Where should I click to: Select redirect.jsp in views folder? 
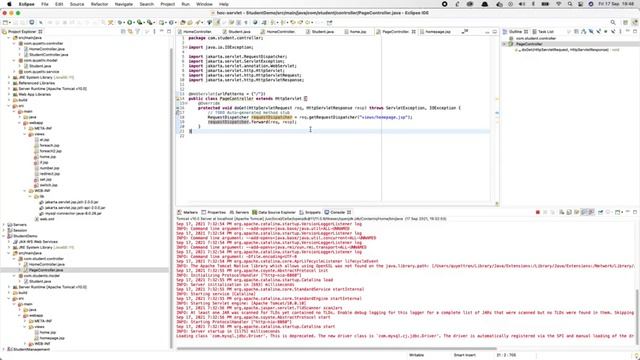[x=50, y=174]
